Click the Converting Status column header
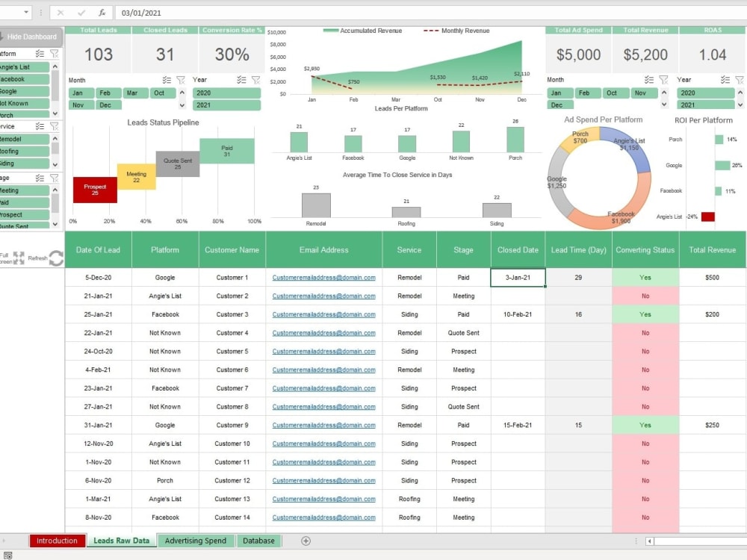 pos(645,250)
